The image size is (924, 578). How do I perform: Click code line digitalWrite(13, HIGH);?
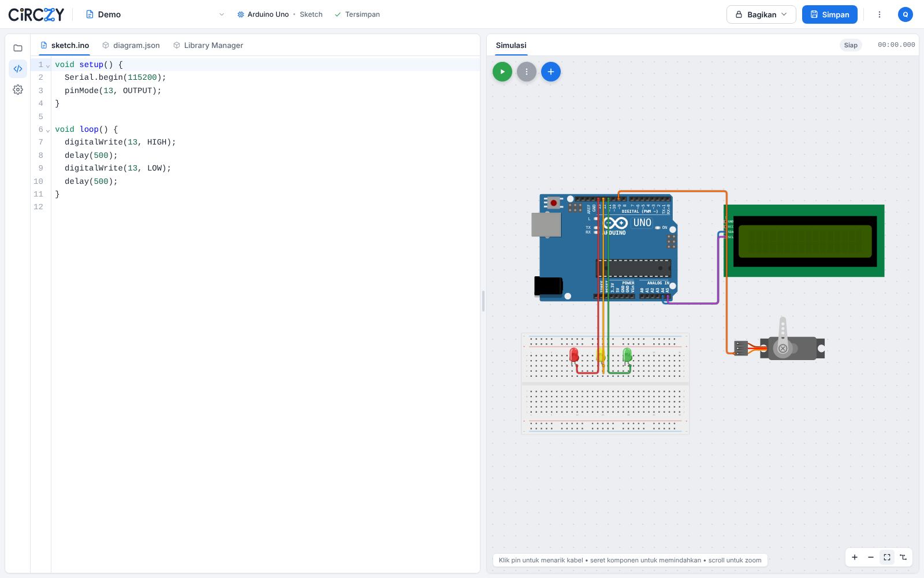pos(120,142)
